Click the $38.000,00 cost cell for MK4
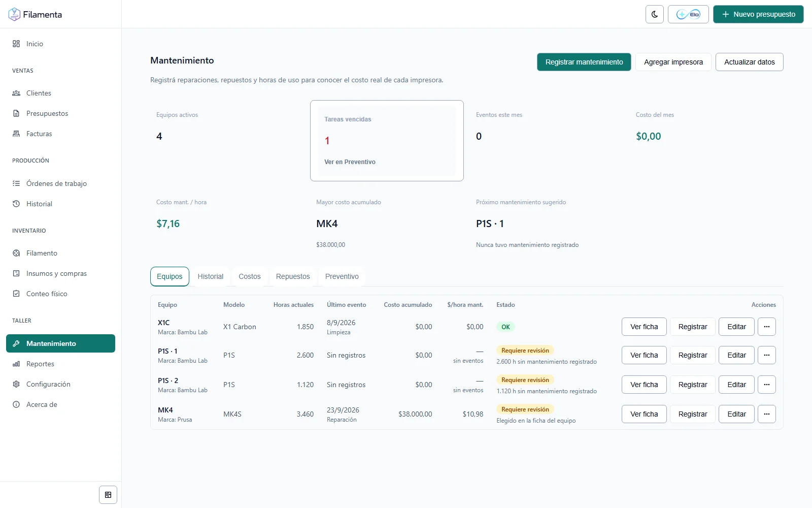This screenshot has height=508, width=812. [x=415, y=414]
